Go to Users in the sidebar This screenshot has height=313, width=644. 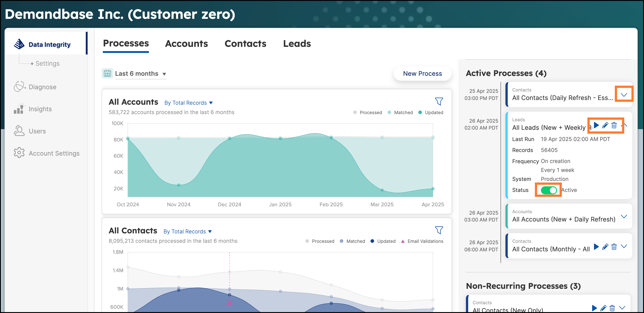pyautogui.click(x=37, y=131)
